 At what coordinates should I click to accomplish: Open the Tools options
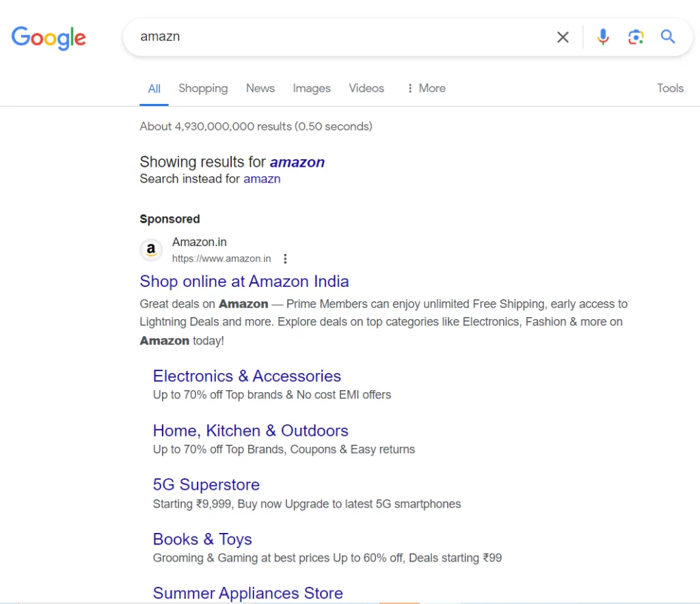670,88
